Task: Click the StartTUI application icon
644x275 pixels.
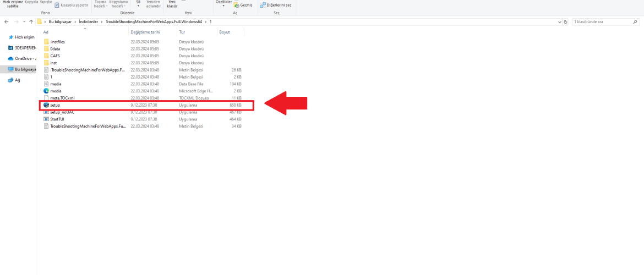Action: pyautogui.click(x=46, y=119)
